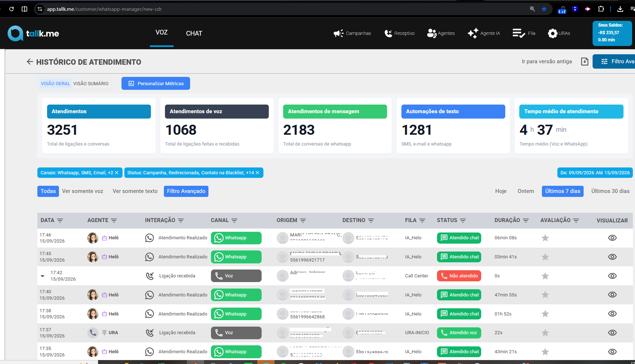The width and height of the screenshot is (635, 364).
Task: Open Campanhas megaphone menu
Action: (352, 33)
